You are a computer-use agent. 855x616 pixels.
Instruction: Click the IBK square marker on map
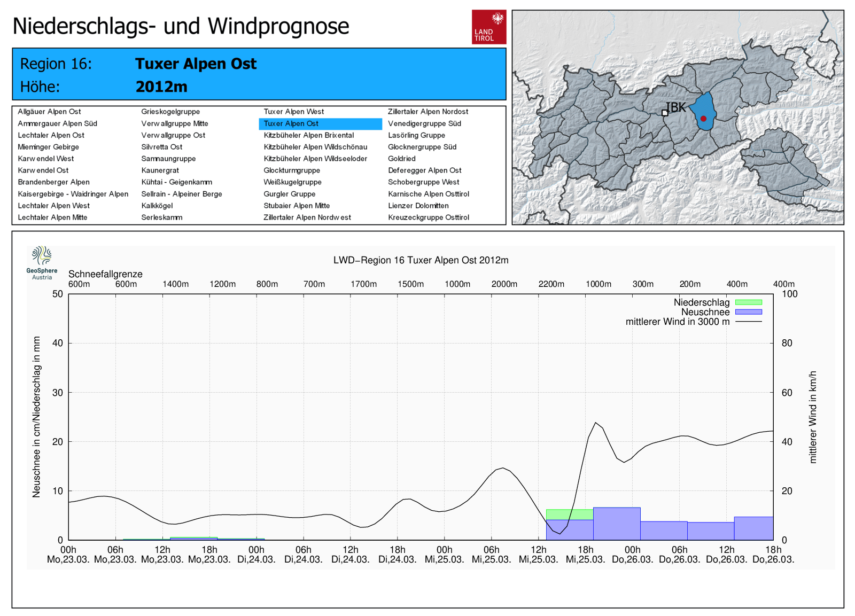(665, 113)
